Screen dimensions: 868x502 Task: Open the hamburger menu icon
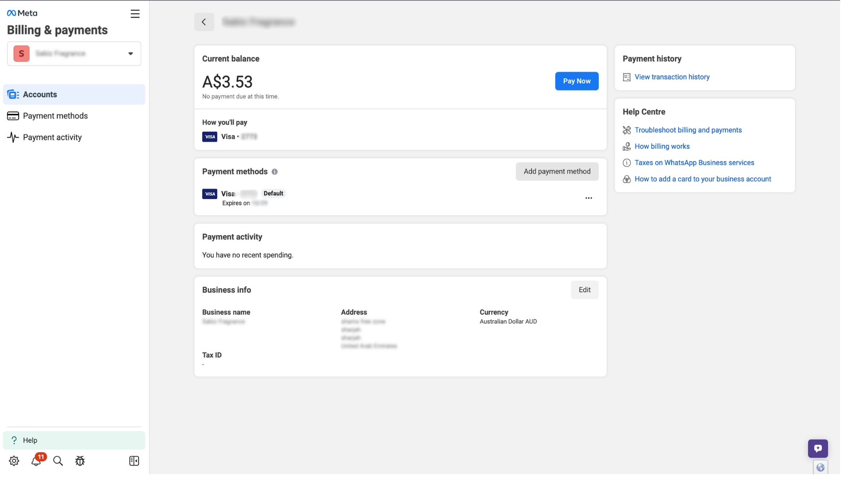point(135,14)
